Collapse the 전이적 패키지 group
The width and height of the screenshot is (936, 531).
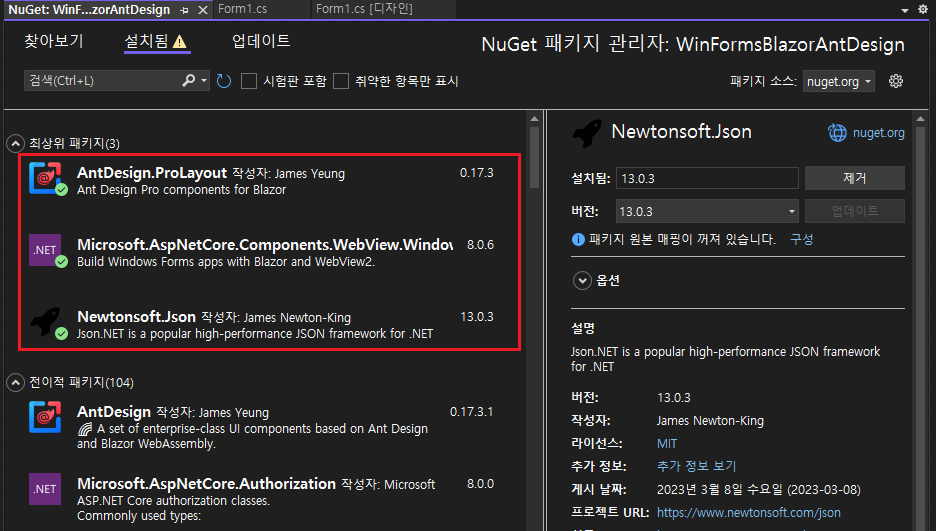[15, 382]
